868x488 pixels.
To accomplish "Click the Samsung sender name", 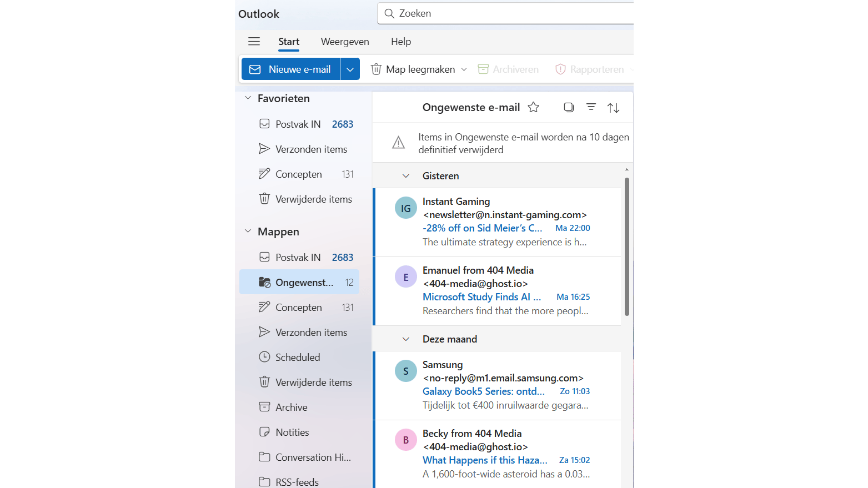I will coord(443,365).
